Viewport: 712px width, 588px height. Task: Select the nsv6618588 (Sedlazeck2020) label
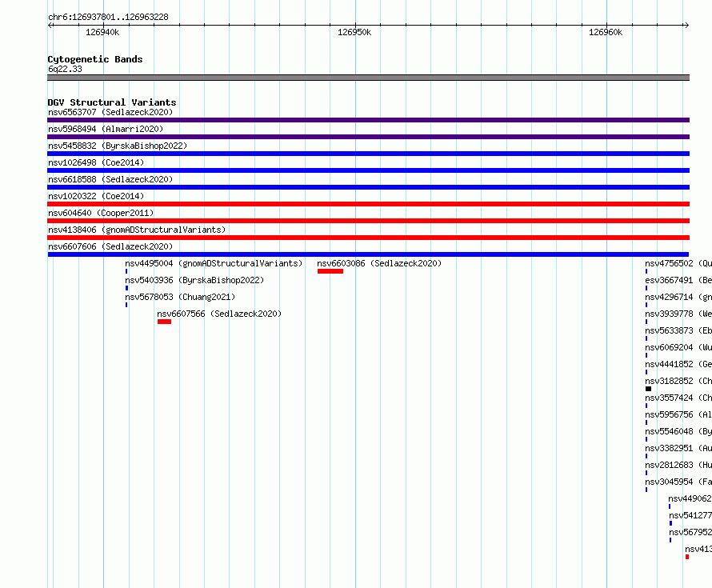pos(110,179)
